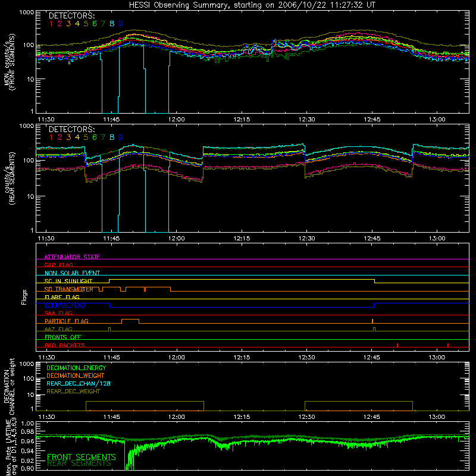This screenshot has width=476, height=476.
Task: Click FRONT SEGMENTS legend in livetime plot
Action: (x=82, y=457)
